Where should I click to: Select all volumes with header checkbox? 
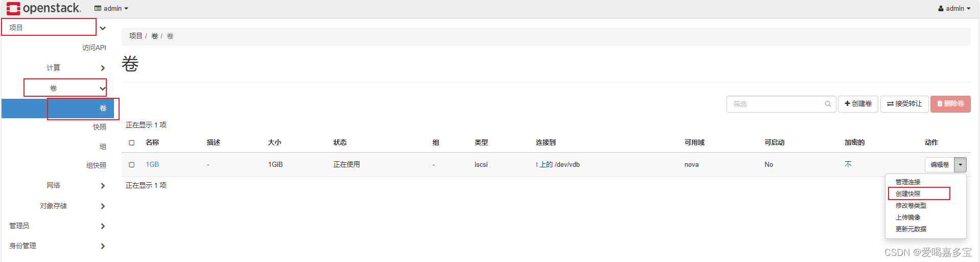click(x=132, y=143)
